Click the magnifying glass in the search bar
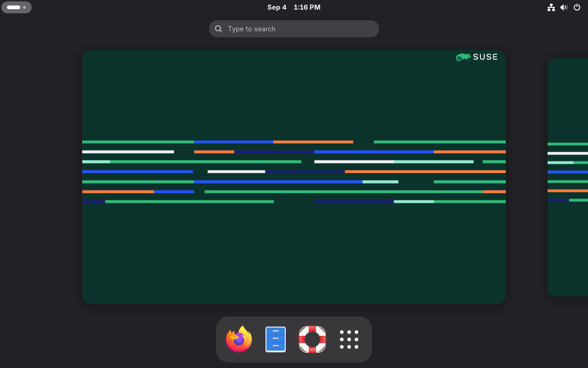Image resolution: width=588 pixels, height=368 pixels. click(219, 29)
